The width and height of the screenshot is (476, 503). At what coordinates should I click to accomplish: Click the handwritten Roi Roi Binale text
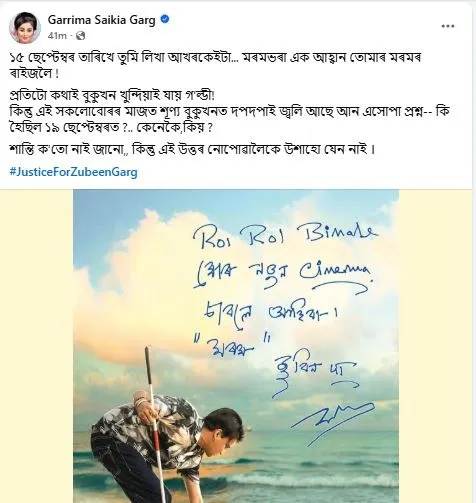coord(285,237)
